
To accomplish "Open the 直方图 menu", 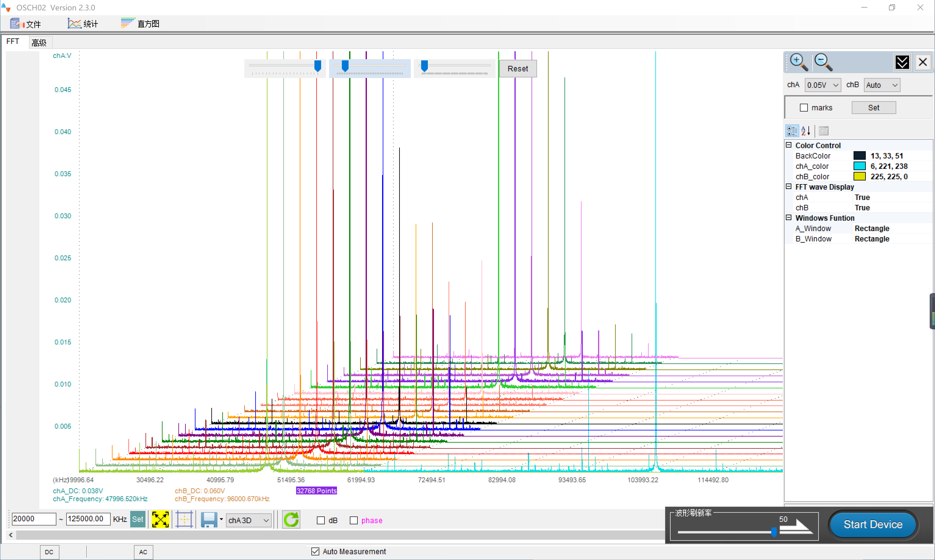I will [x=140, y=24].
